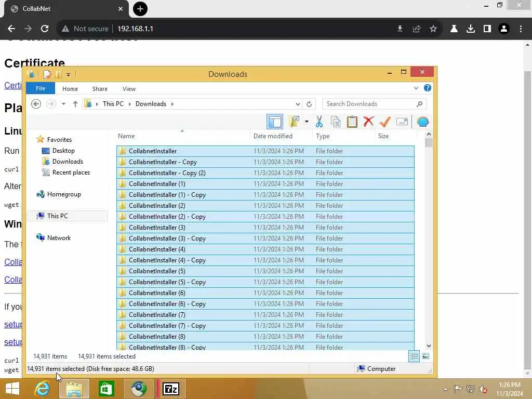
Task: Click This PC in the address breadcrumb
Action: point(113,104)
